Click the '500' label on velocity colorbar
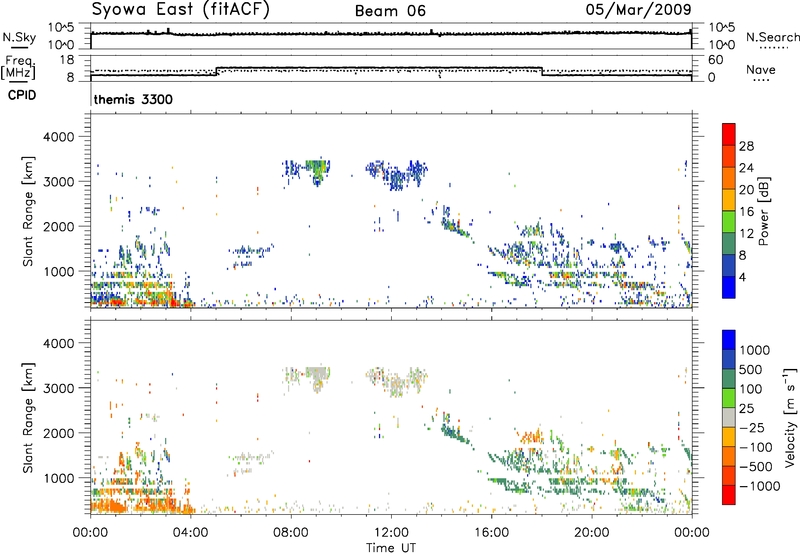 coord(751,370)
